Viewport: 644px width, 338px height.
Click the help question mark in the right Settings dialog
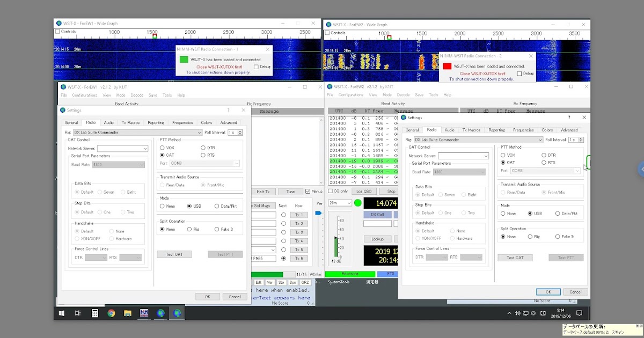tap(569, 117)
